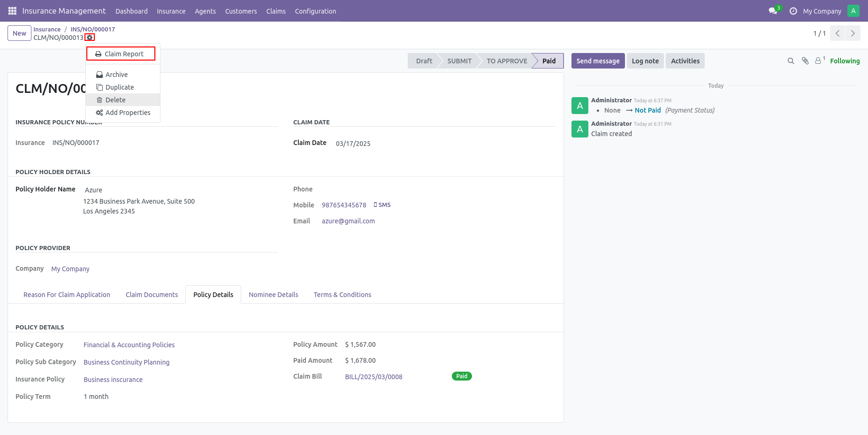This screenshot has width=868, height=435.
Task: Switch to the Nominee Details tab
Action: [x=274, y=295]
